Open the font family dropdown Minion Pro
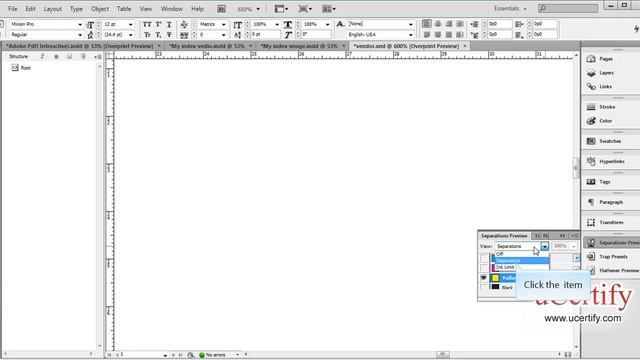 tap(80, 24)
